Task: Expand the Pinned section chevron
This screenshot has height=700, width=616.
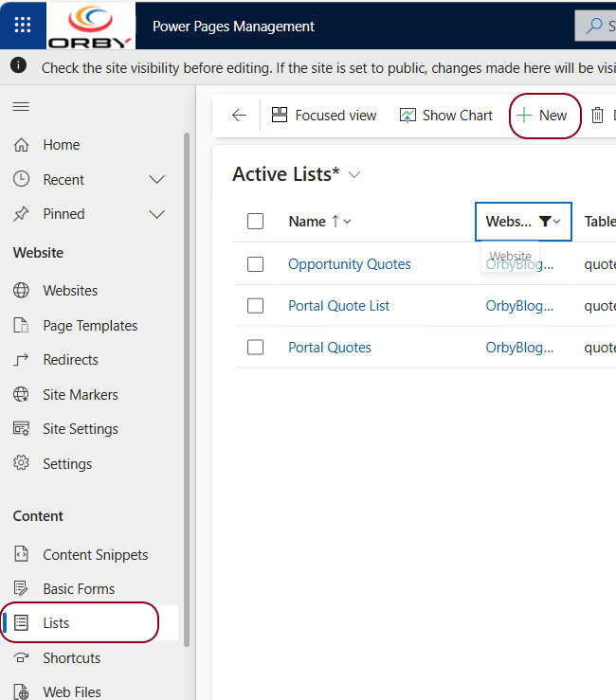Action: pyautogui.click(x=156, y=214)
